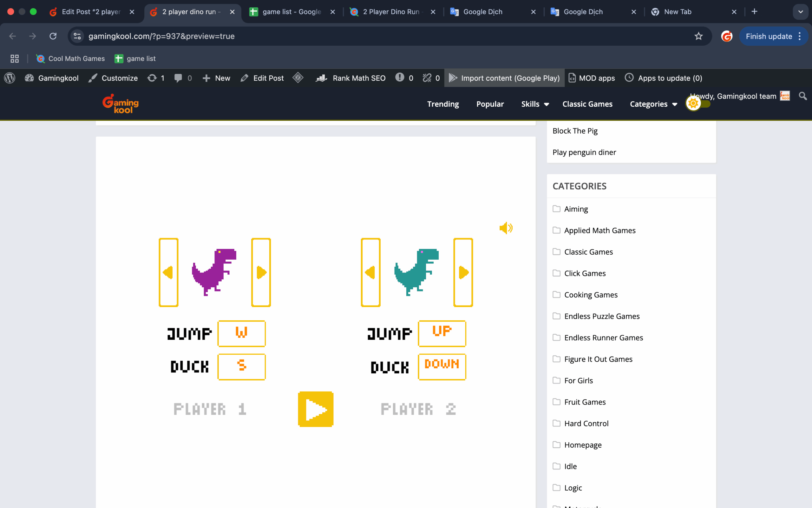
Task: Open Endless Runner Games category
Action: coord(603,338)
